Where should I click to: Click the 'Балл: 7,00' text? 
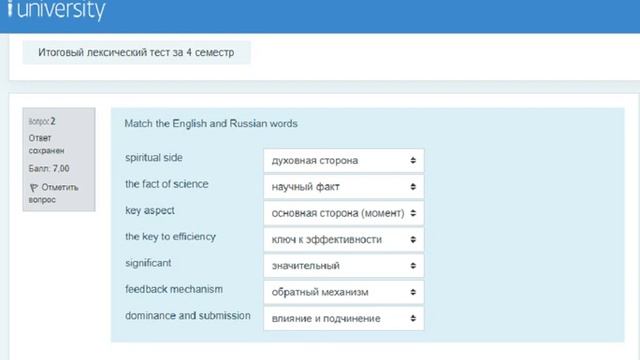click(49, 168)
